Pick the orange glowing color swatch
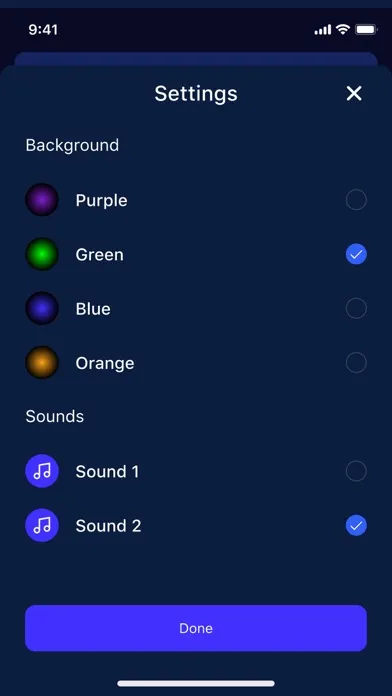The image size is (392, 696). point(42,363)
